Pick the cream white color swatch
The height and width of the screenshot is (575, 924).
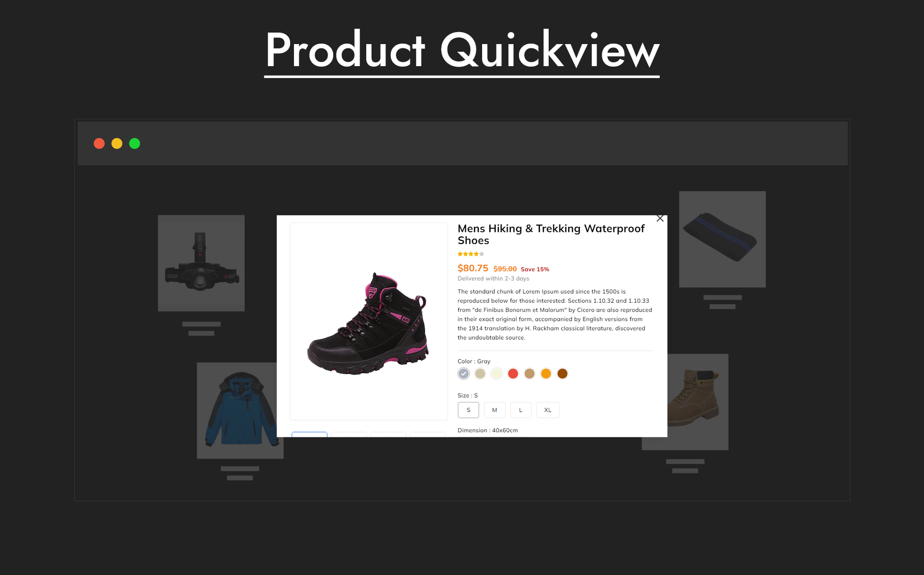tap(496, 374)
